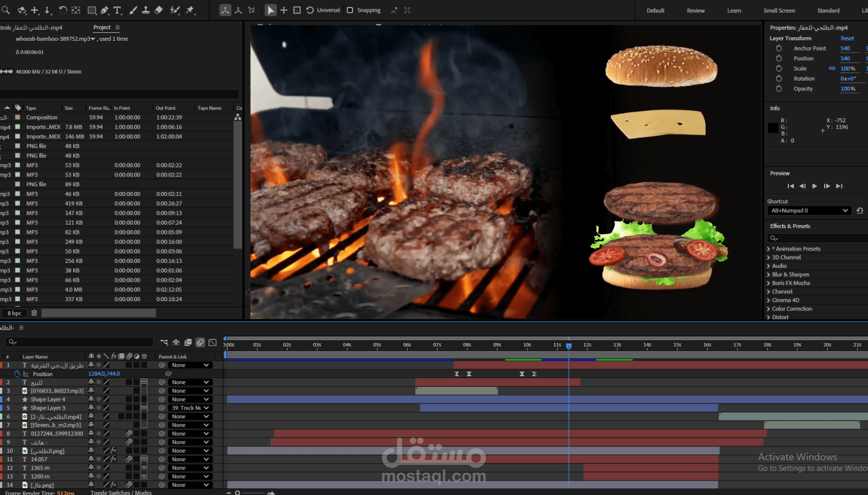Open the Alt+Numpad 0 shortcut dropdown
The image size is (868, 495).
coord(809,211)
